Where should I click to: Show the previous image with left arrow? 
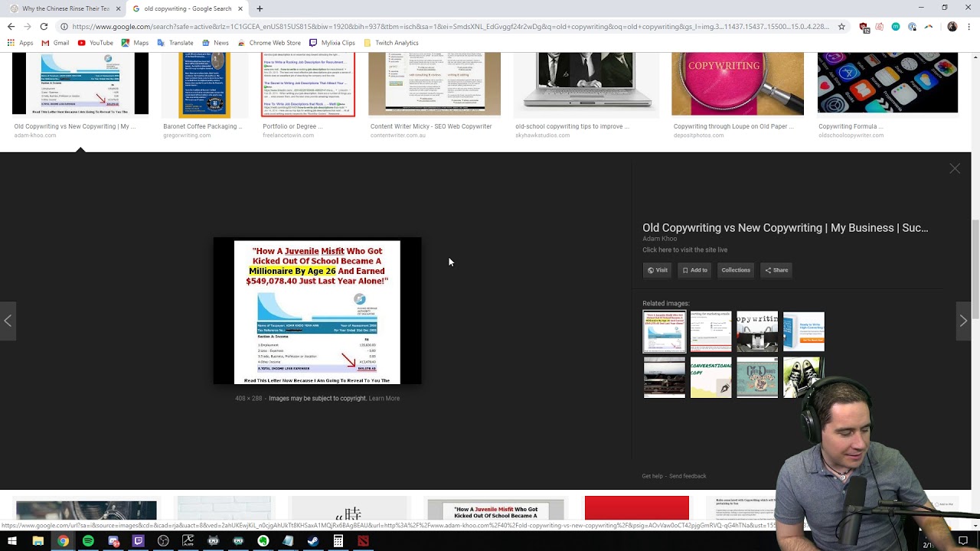click(x=8, y=321)
